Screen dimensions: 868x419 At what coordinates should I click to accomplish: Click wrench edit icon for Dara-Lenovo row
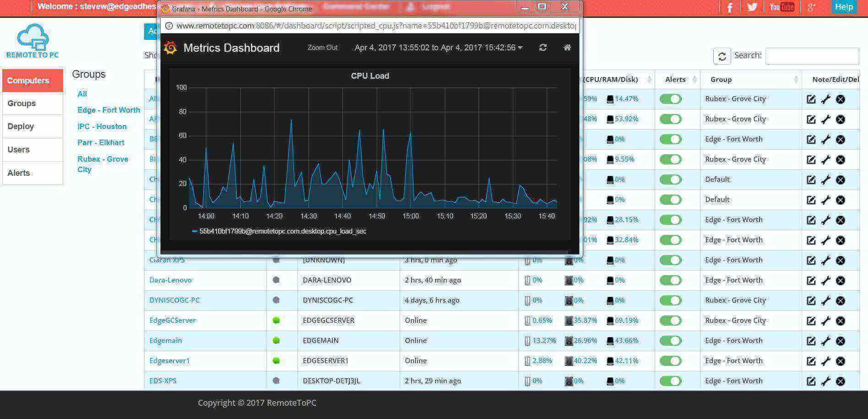point(825,280)
